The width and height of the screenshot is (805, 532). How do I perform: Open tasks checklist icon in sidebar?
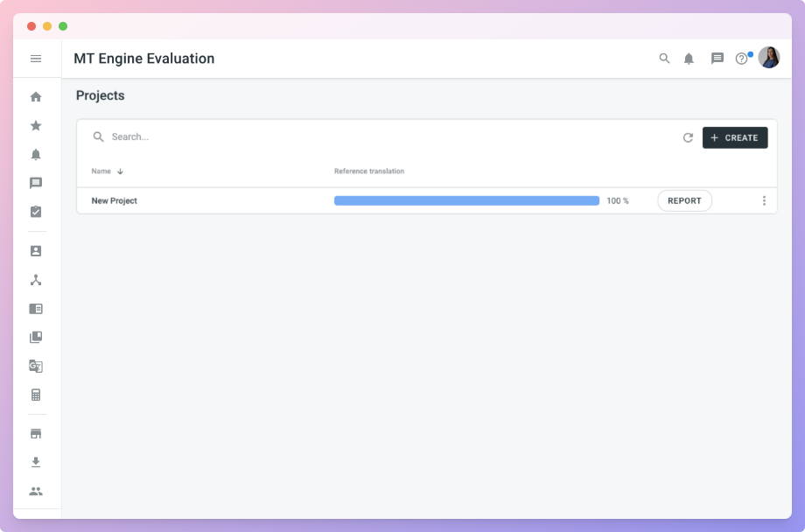pos(36,212)
